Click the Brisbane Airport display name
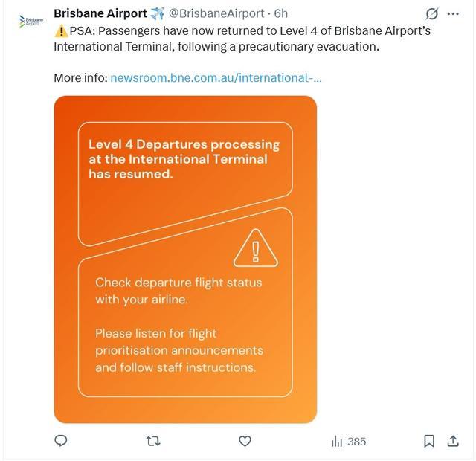The image size is (476, 461). [100, 13]
